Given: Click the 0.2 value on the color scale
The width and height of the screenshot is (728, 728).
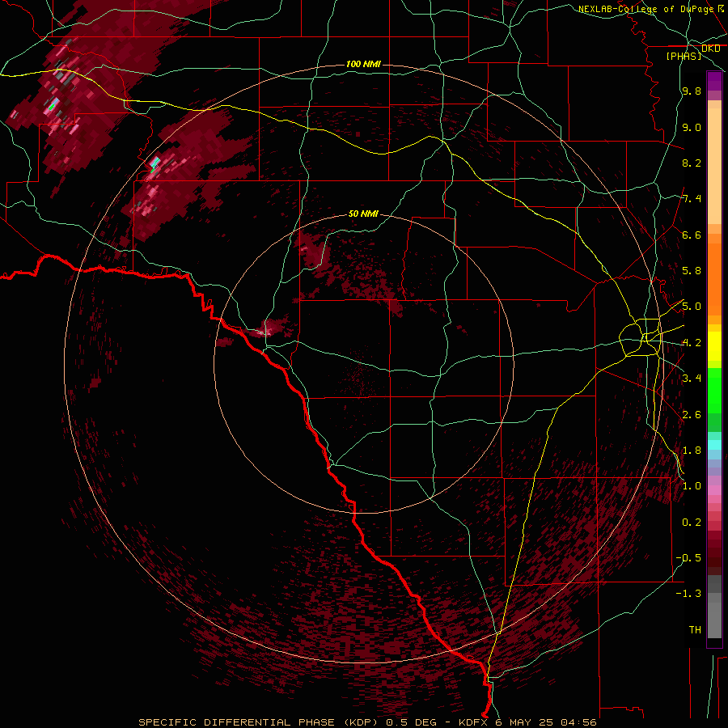Looking at the screenshot, I should click(x=692, y=523).
